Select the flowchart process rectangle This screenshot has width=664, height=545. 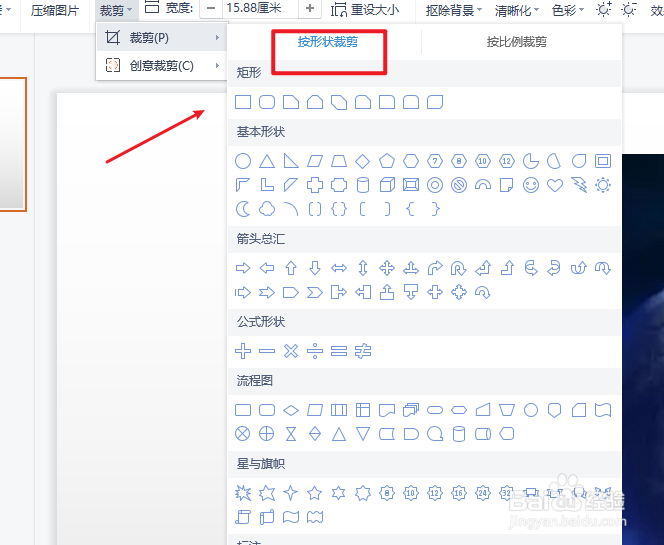click(243, 410)
